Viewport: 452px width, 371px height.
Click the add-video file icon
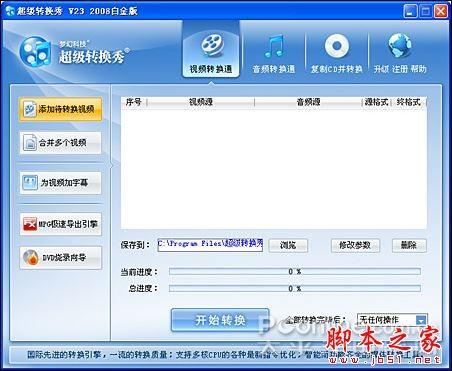coord(30,109)
